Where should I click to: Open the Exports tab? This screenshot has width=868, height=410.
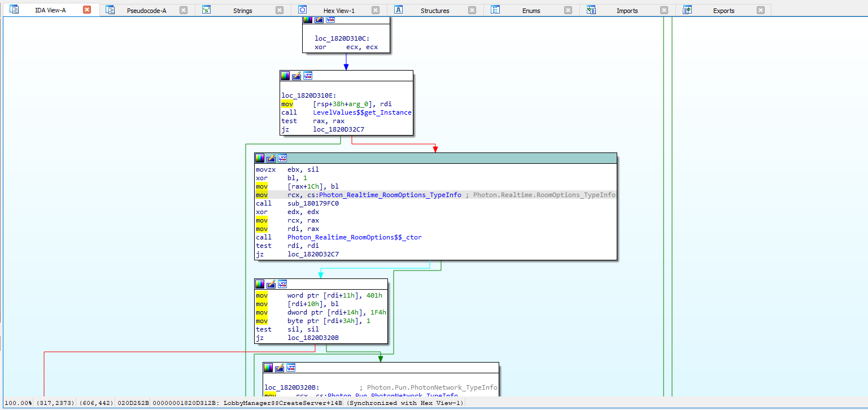point(723,10)
